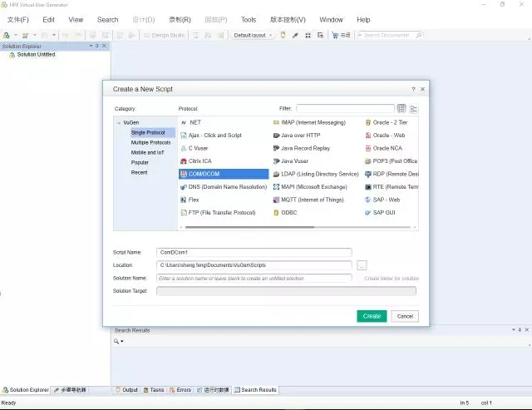Browse for script location folder

click(x=362, y=265)
